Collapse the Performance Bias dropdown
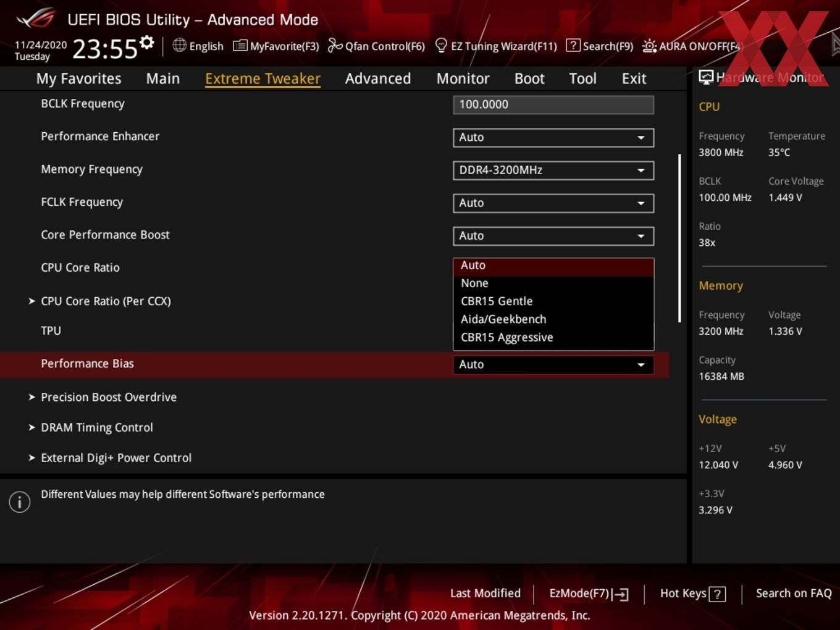Screen dimensions: 840x630 (553, 364)
